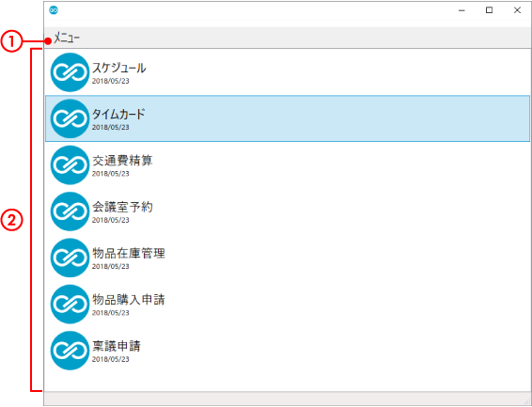Click the icon beside タイムカード
This screenshot has height=407, width=532.
point(70,118)
